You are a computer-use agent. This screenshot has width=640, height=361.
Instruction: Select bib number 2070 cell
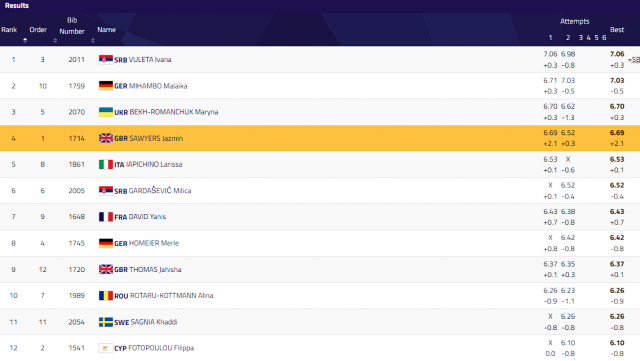coord(76,112)
